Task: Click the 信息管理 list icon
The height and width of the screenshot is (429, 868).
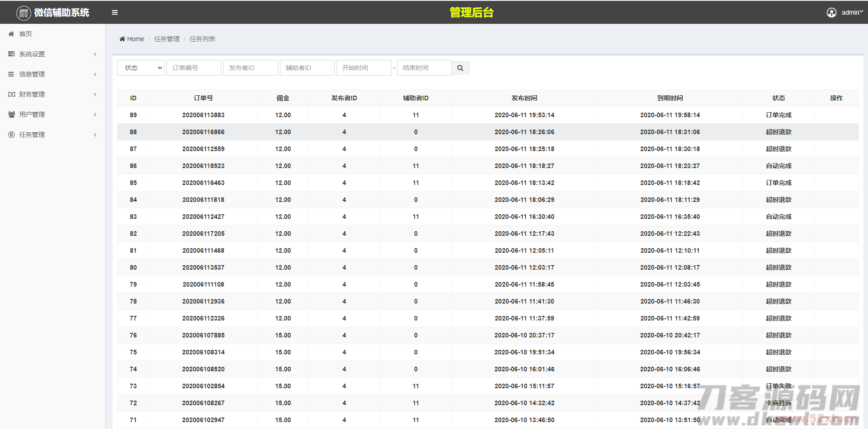Action: [x=11, y=74]
